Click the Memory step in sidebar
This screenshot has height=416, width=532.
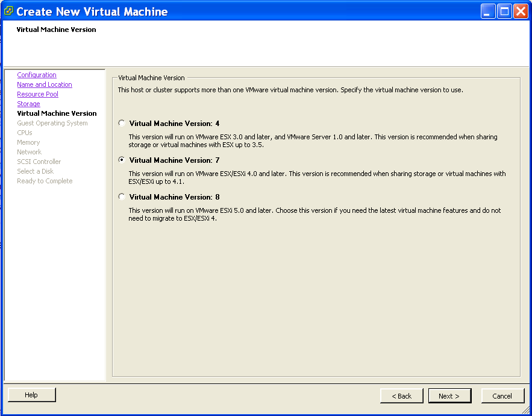[28, 142]
